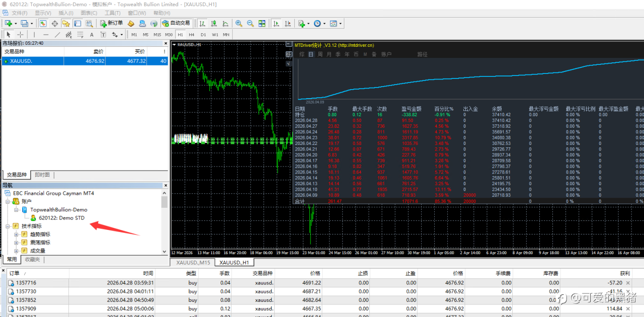
Task: Select the crosshair tool in toolbar
Action: point(20,35)
